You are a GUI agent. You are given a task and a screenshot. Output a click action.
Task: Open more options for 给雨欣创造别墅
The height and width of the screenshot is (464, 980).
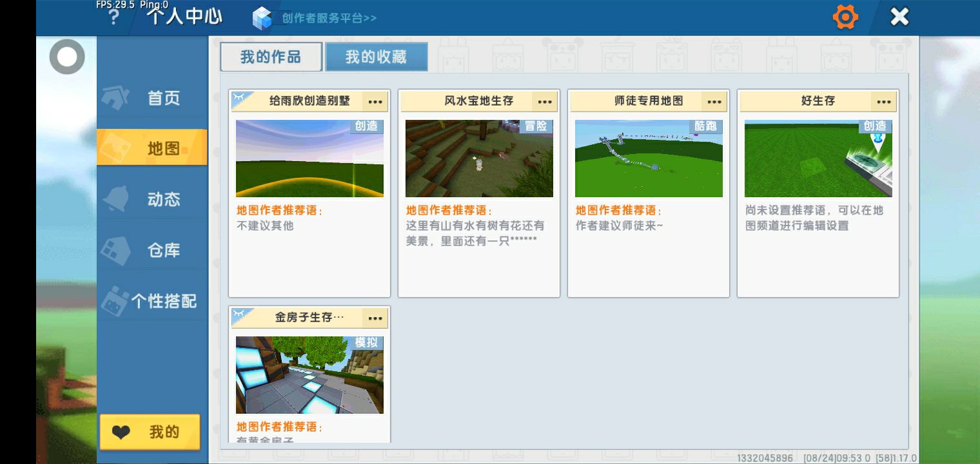pos(375,101)
